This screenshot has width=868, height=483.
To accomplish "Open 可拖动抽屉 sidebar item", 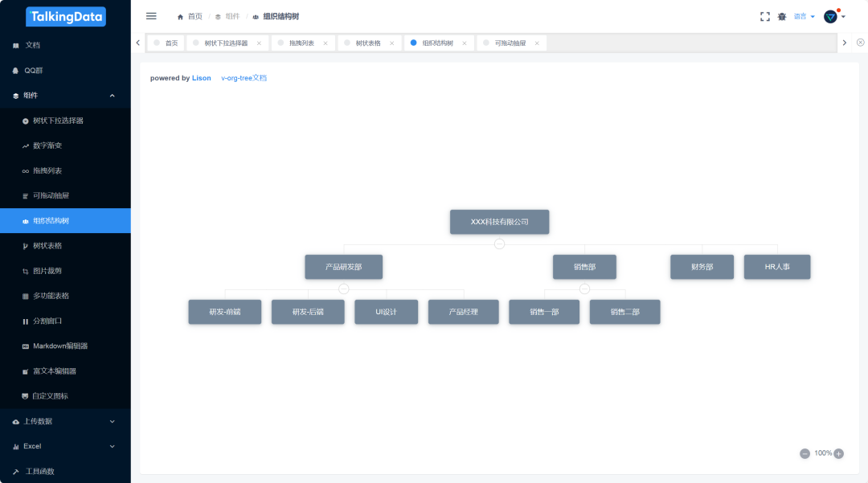I will (x=65, y=195).
